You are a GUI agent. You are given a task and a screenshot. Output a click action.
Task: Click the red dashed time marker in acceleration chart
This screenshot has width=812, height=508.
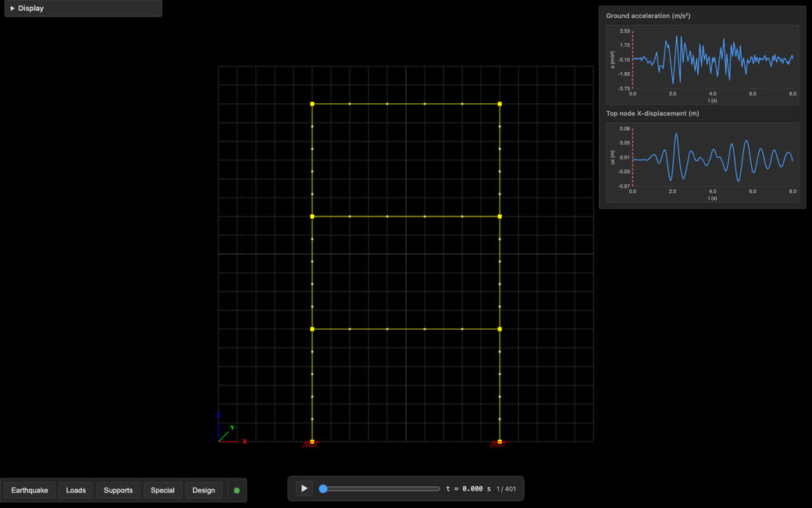tap(633, 59)
